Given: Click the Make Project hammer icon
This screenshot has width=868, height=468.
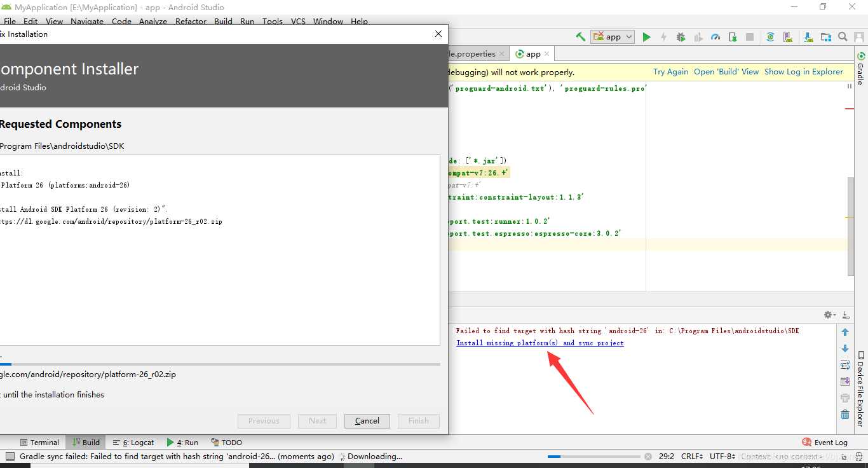Looking at the screenshot, I should pos(580,37).
